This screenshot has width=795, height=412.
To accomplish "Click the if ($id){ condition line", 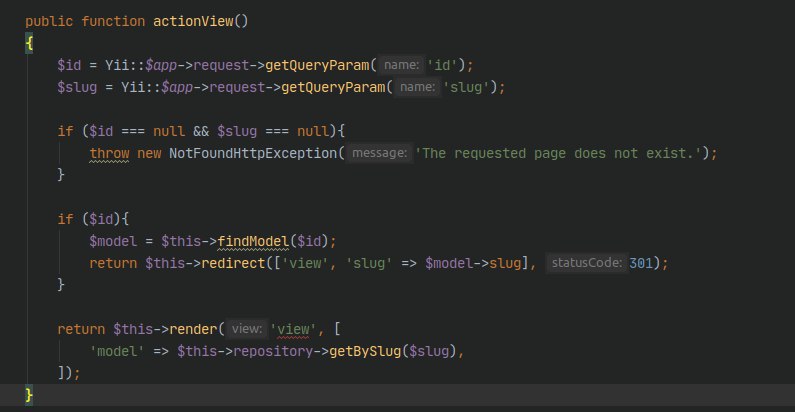I will pyautogui.click(x=93, y=219).
